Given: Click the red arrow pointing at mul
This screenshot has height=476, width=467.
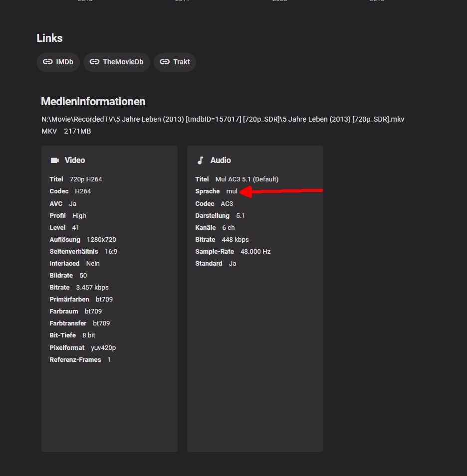Looking at the screenshot, I should (281, 191).
